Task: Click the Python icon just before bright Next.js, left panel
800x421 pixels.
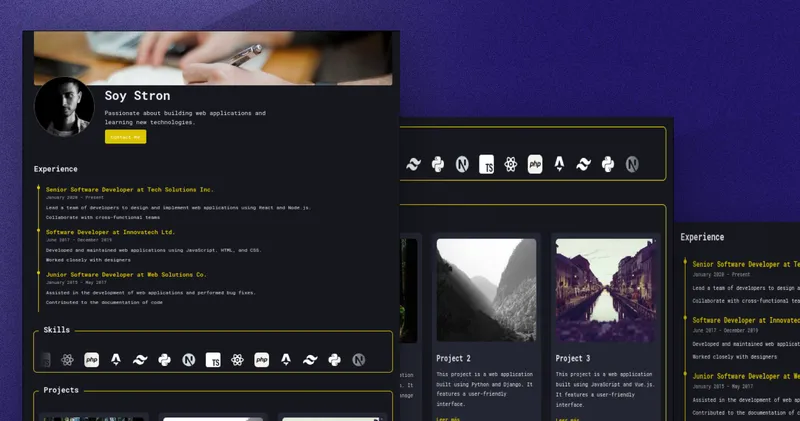Action: point(164,360)
